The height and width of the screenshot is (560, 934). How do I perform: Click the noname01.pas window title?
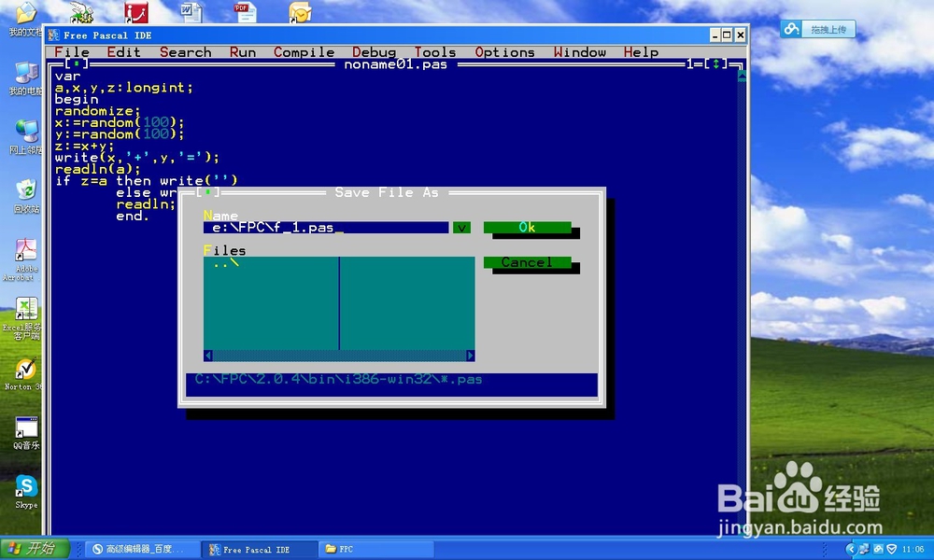tap(395, 63)
